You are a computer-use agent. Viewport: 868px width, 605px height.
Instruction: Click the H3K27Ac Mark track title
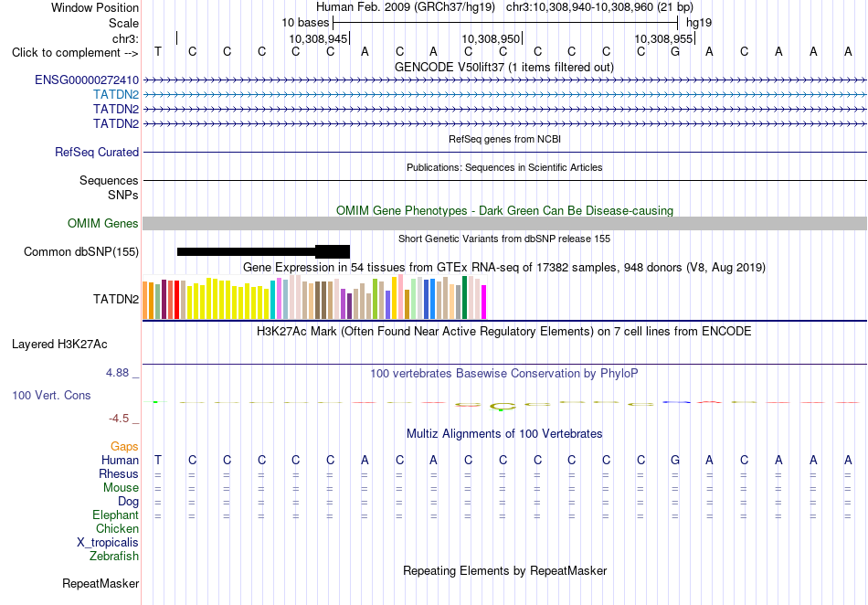click(504, 332)
